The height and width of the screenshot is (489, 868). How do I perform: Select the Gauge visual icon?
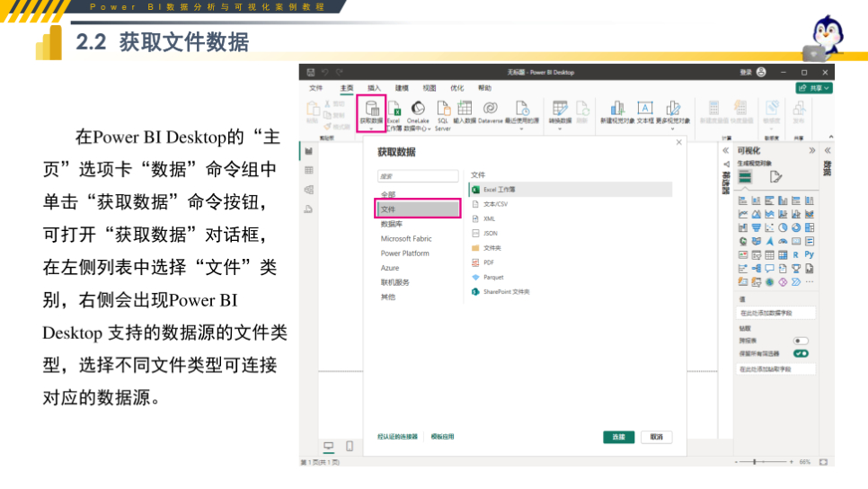(x=783, y=242)
